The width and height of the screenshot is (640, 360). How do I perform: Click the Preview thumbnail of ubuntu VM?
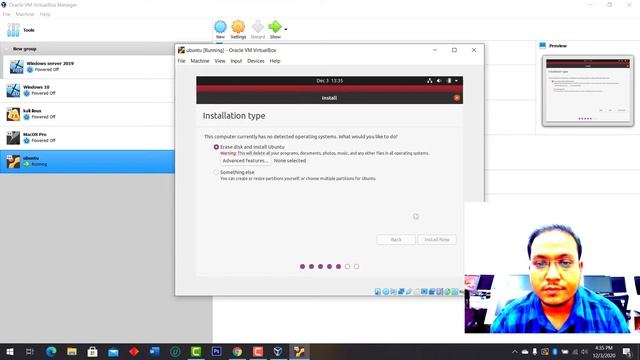point(588,91)
